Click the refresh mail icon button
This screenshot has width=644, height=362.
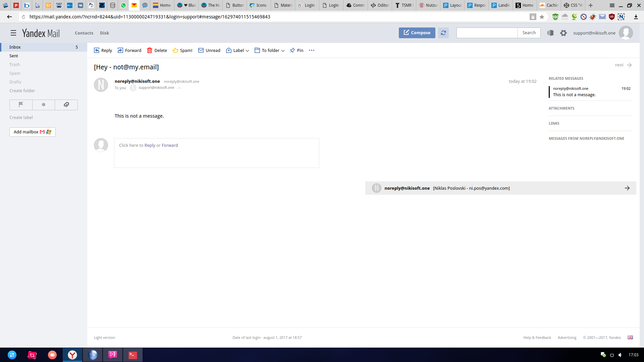[443, 33]
